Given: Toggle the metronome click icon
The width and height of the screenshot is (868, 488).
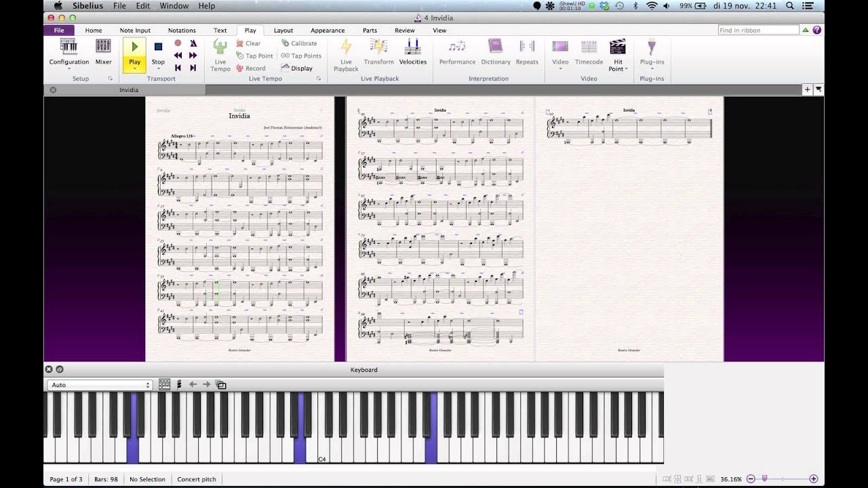Looking at the screenshot, I should 193,43.
